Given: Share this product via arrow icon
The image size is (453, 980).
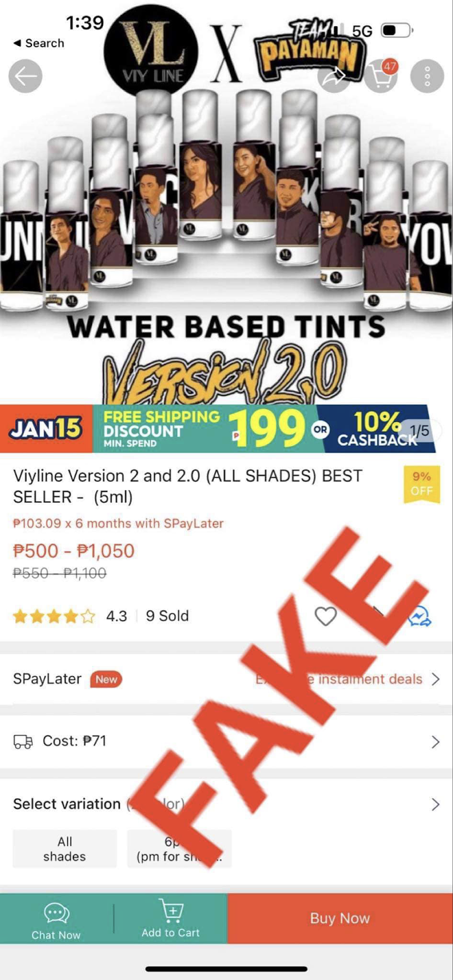Looking at the screenshot, I should click(334, 77).
